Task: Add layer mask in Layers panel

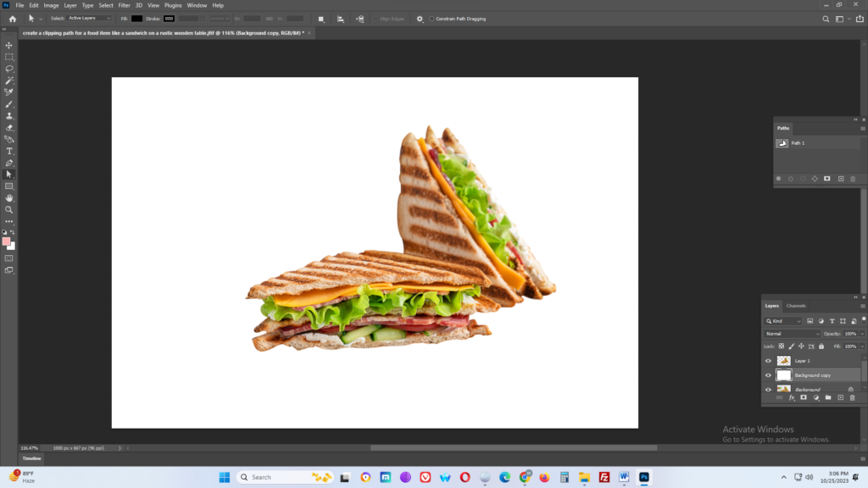Action: pos(804,398)
